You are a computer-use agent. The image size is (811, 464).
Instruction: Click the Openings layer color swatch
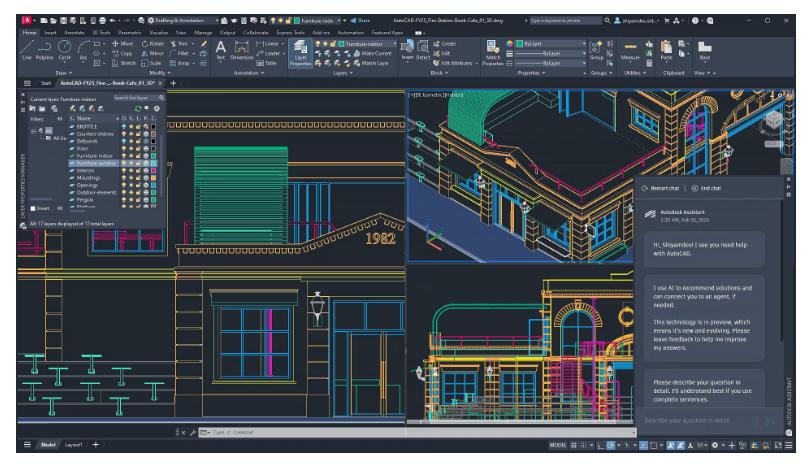[x=152, y=184]
